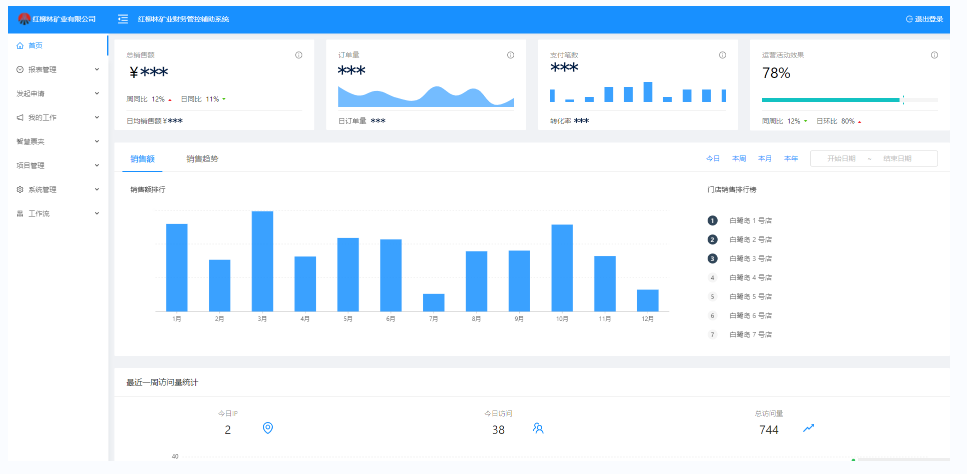
Task: Open info icon on 订单量 card
Action: click(x=511, y=55)
